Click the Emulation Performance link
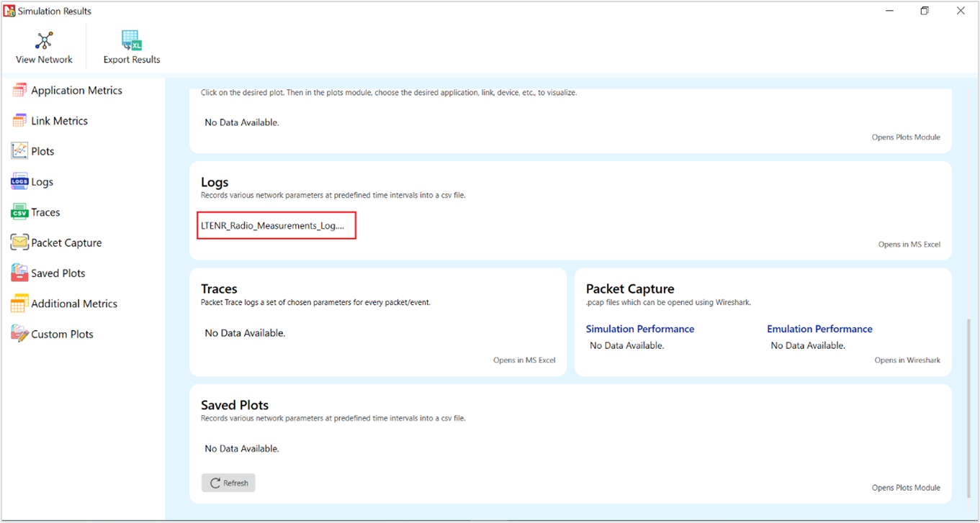980x523 pixels. (819, 329)
